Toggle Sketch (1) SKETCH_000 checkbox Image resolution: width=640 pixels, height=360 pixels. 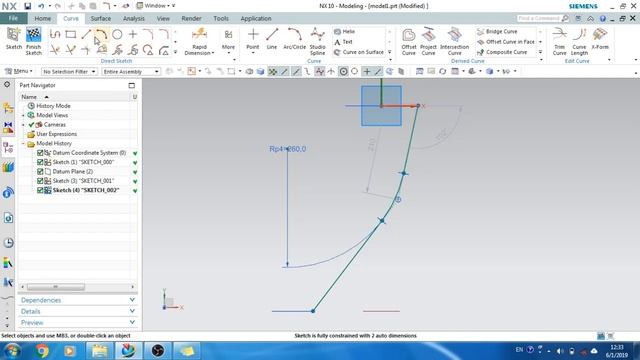pos(40,162)
